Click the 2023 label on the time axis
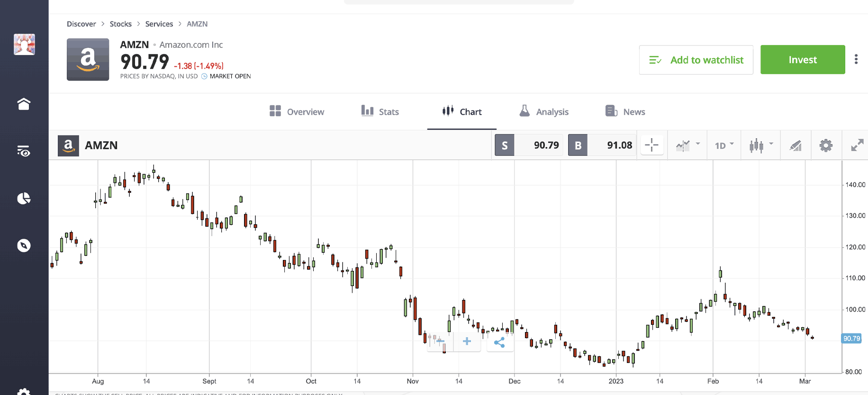Image resolution: width=868 pixels, height=395 pixels. 616,381
